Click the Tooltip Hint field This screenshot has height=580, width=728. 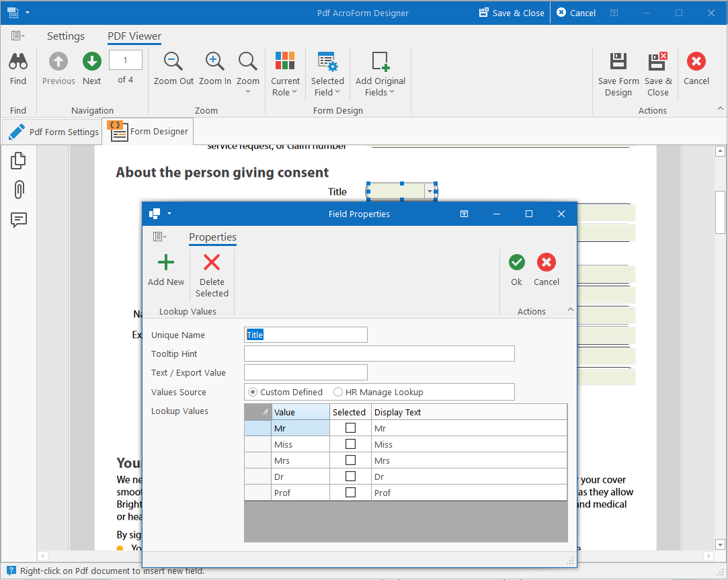379,354
